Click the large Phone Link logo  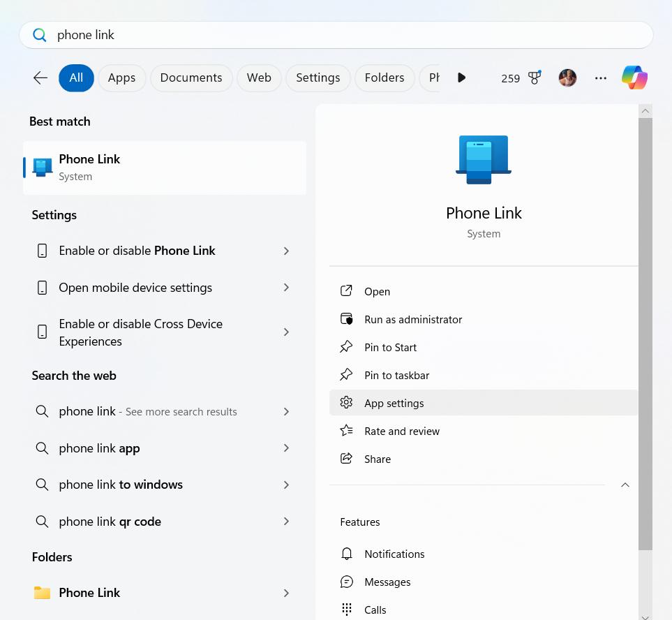(483, 159)
